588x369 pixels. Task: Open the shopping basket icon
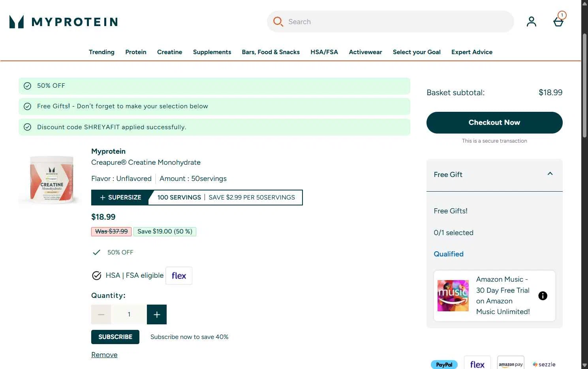558,21
